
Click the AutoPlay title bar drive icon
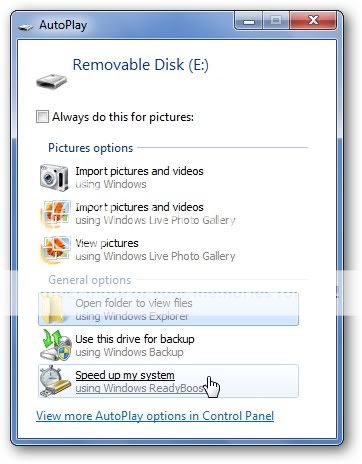[x=26, y=27]
